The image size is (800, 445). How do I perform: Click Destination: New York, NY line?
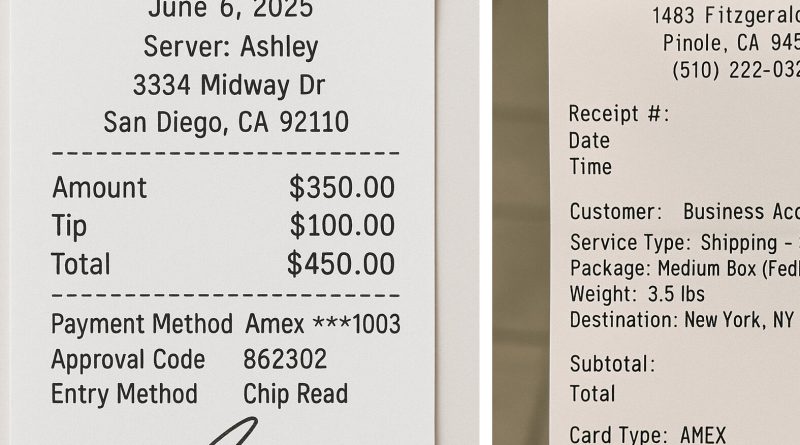(682, 320)
